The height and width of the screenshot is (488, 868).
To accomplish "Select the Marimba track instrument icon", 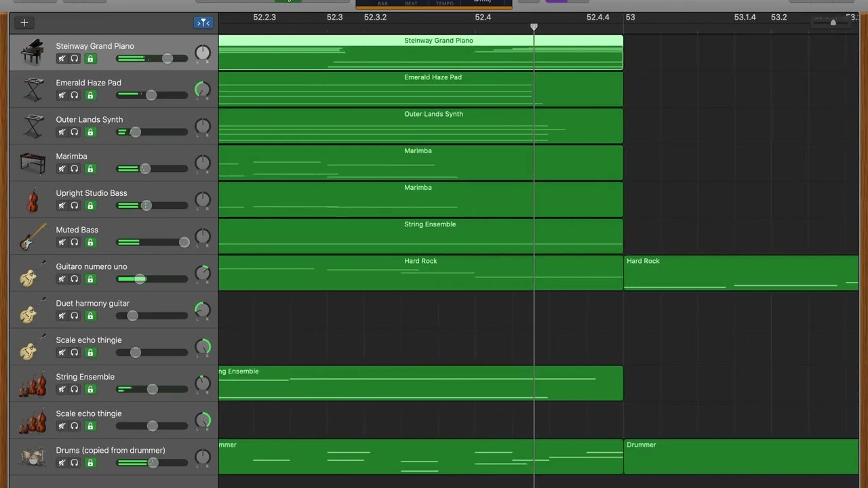I will tap(33, 163).
